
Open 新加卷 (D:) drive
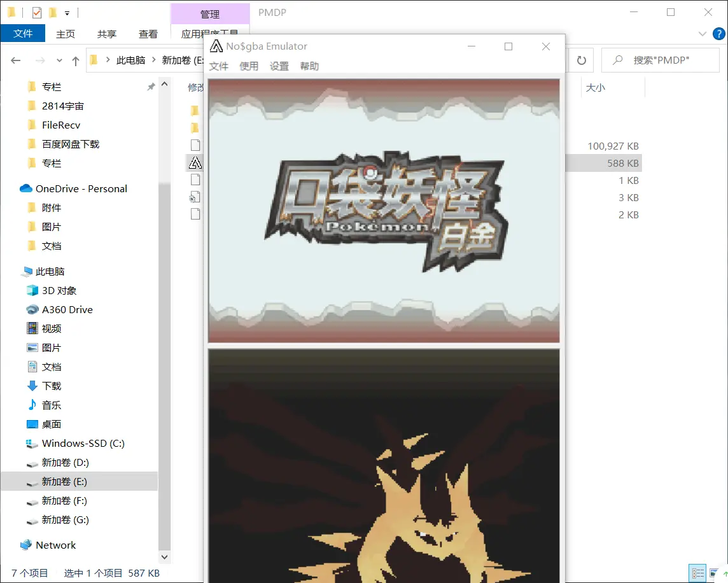65,462
